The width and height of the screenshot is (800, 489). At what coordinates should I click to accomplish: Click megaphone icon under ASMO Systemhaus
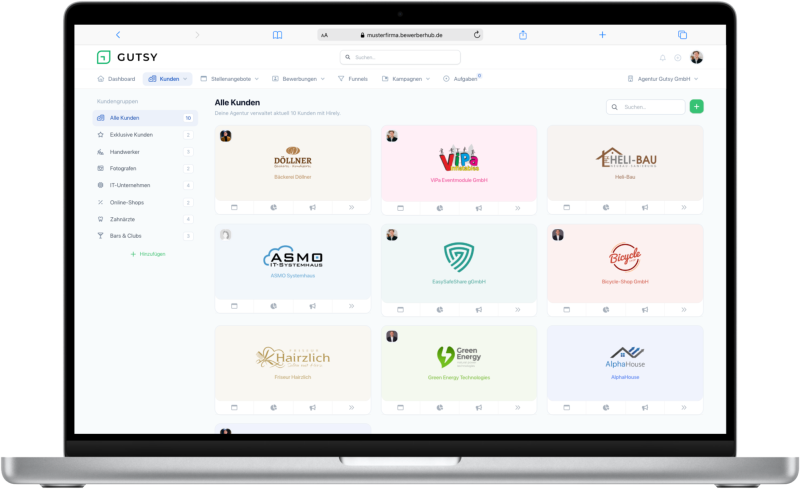tap(312, 306)
